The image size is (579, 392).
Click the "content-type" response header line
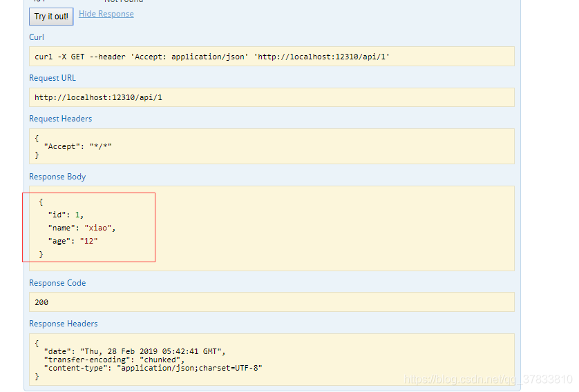click(x=153, y=368)
